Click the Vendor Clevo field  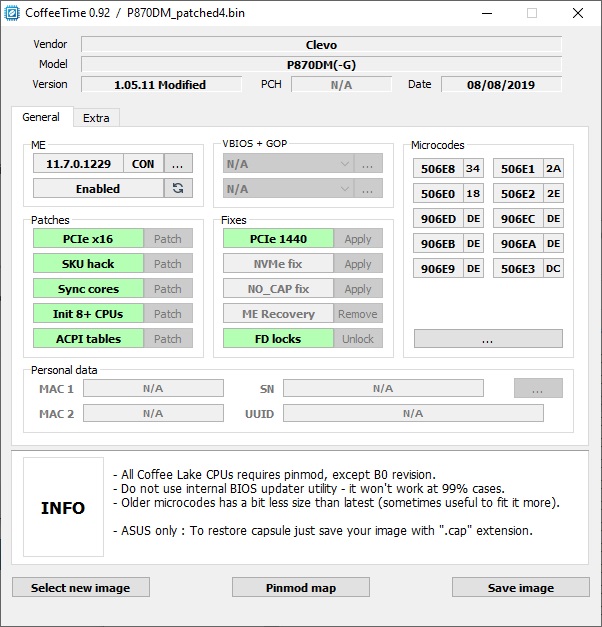point(321,44)
